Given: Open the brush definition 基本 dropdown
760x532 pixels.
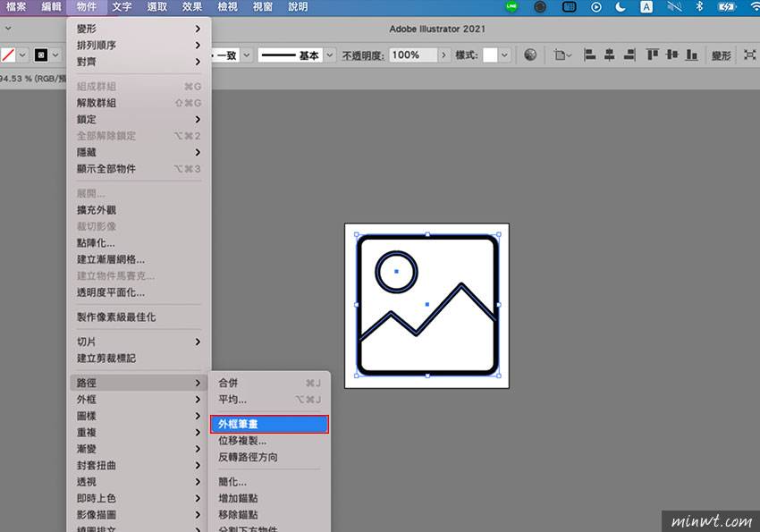Looking at the screenshot, I should [x=328, y=55].
